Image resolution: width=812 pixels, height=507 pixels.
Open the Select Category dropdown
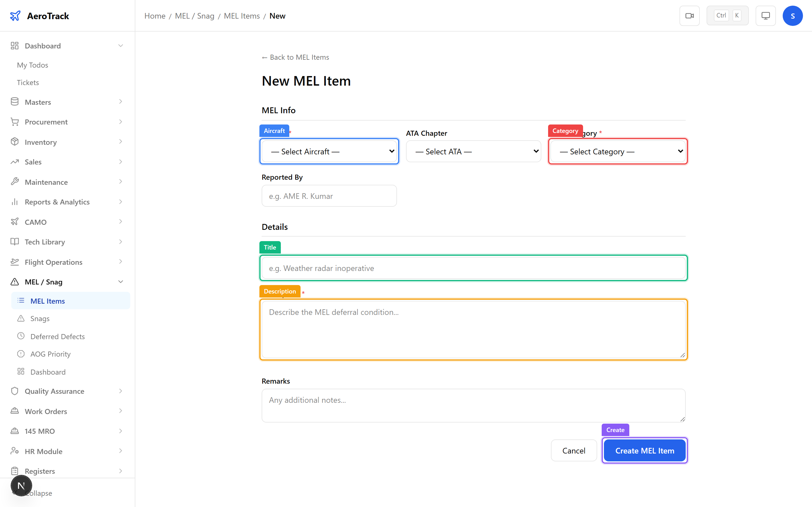point(617,151)
